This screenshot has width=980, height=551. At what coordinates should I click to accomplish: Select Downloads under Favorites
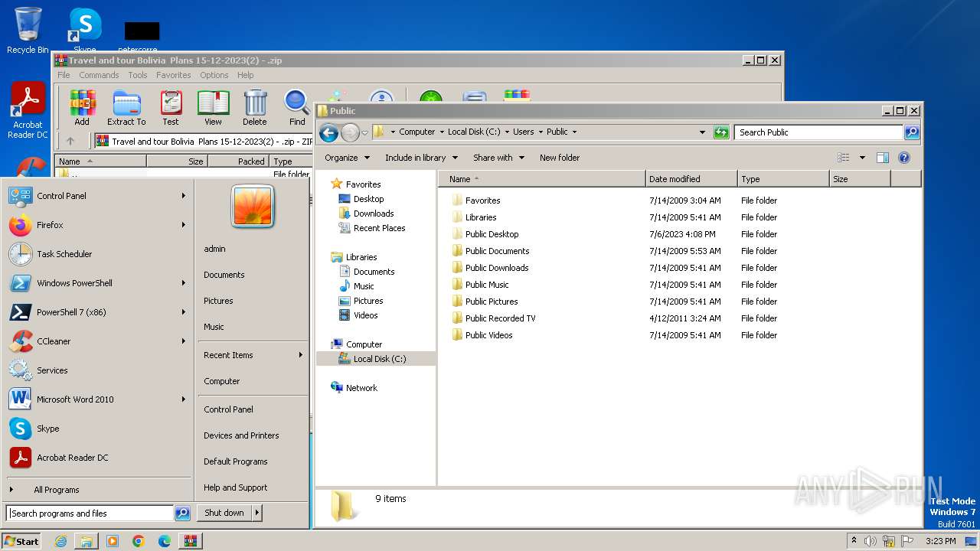pos(374,214)
